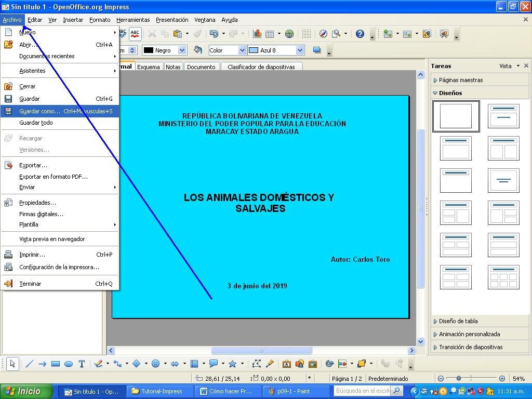Select the Curve freeform tool
This screenshot has height=399, width=532.
(98, 364)
